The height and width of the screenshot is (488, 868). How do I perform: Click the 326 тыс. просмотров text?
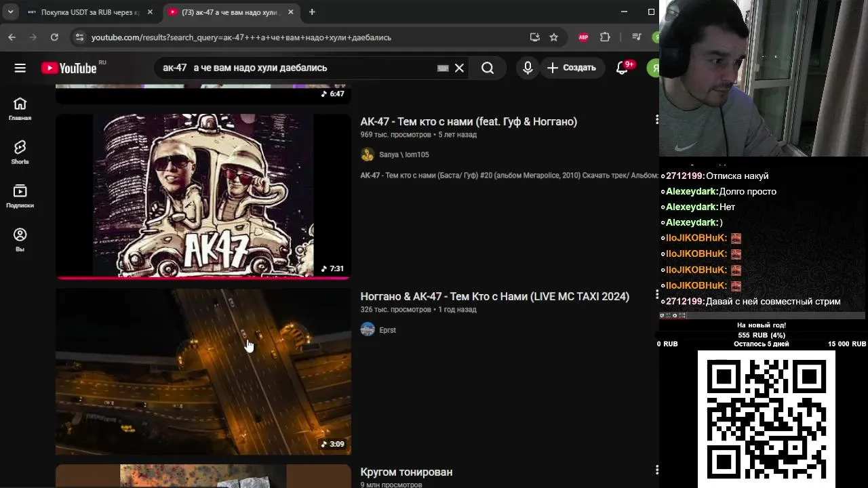(395, 310)
